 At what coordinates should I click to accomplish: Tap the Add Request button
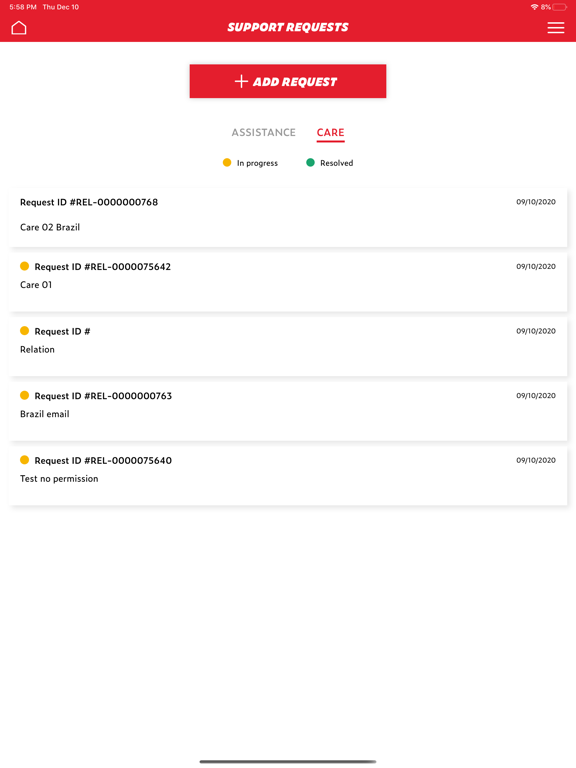[288, 81]
